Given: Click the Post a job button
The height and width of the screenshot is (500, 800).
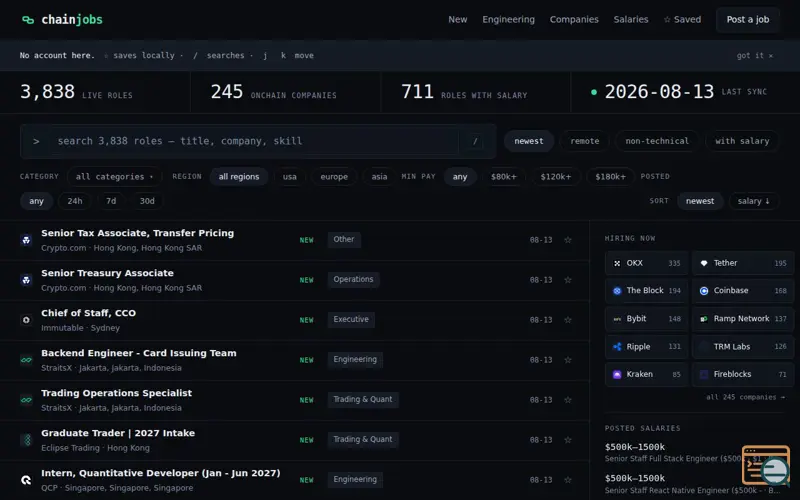Looking at the screenshot, I should tap(747, 19).
